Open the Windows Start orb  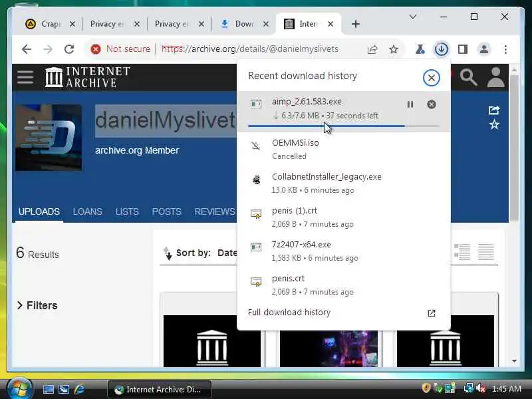(x=19, y=388)
